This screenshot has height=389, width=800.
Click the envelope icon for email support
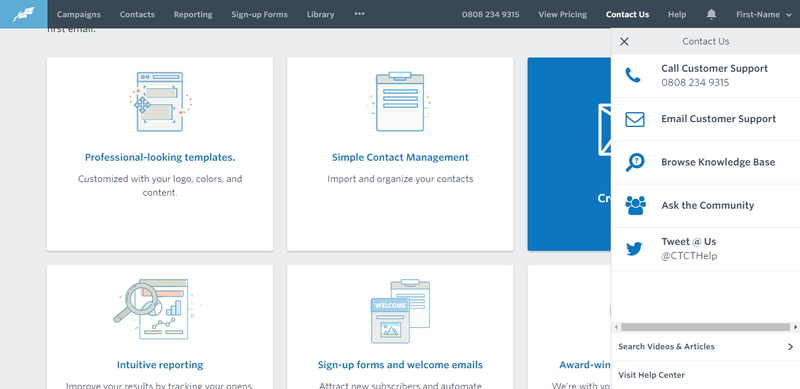click(635, 119)
